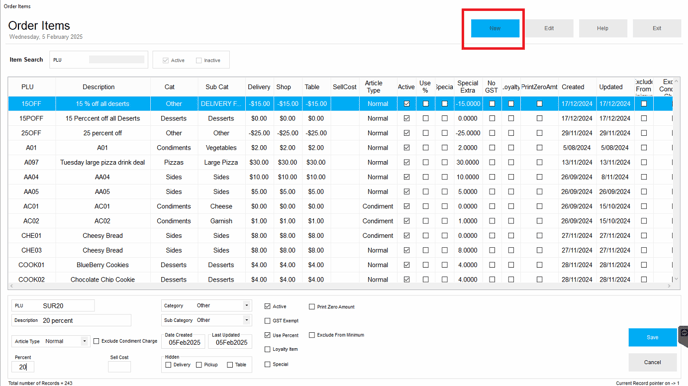Screen dimensions: 688x386
Task: Toggle Hidden Delivery checkbox
Action: [168, 365]
